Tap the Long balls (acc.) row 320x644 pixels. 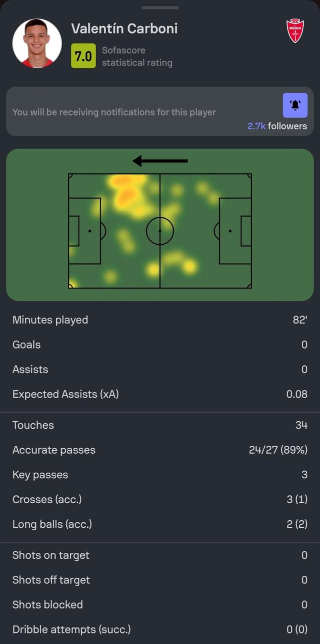[160, 524]
